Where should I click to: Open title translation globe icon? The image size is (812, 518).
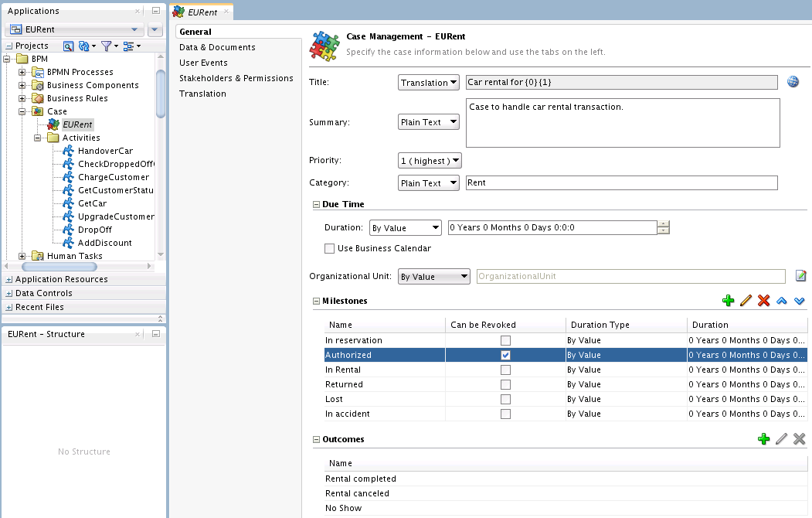click(x=793, y=82)
